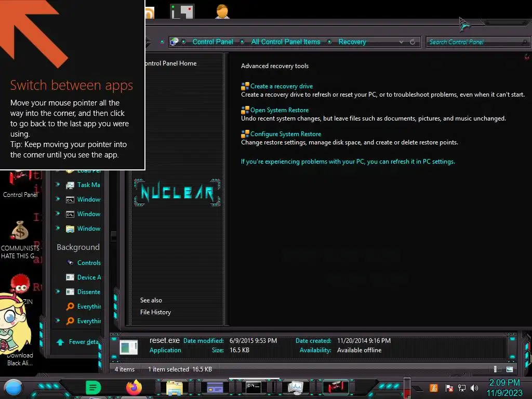Click the Configure System Restore shield icon
Viewport: 532px width, 399px height.
pyautogui.click(x=245, y=134)
